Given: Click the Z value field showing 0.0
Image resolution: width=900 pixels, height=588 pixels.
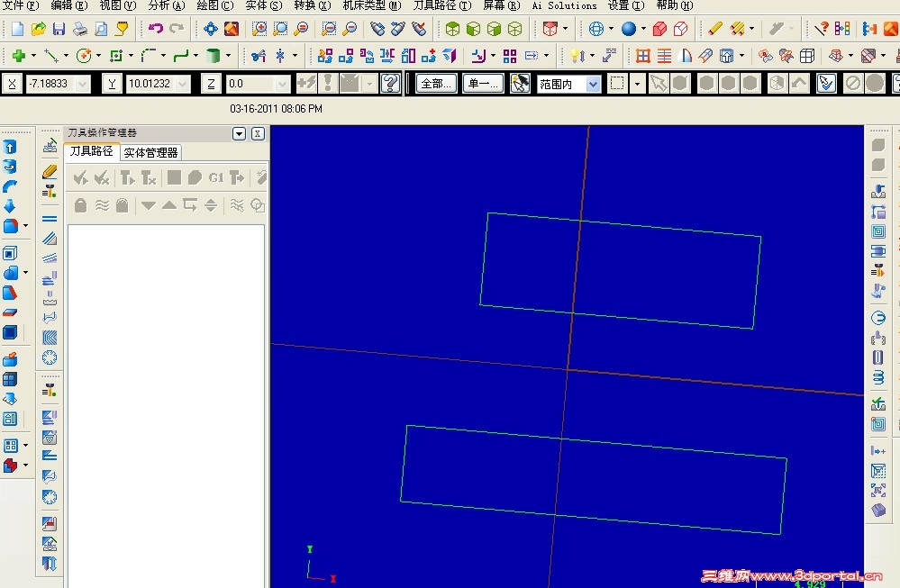Looking at the screenshot, I should (x=258, y=85).
